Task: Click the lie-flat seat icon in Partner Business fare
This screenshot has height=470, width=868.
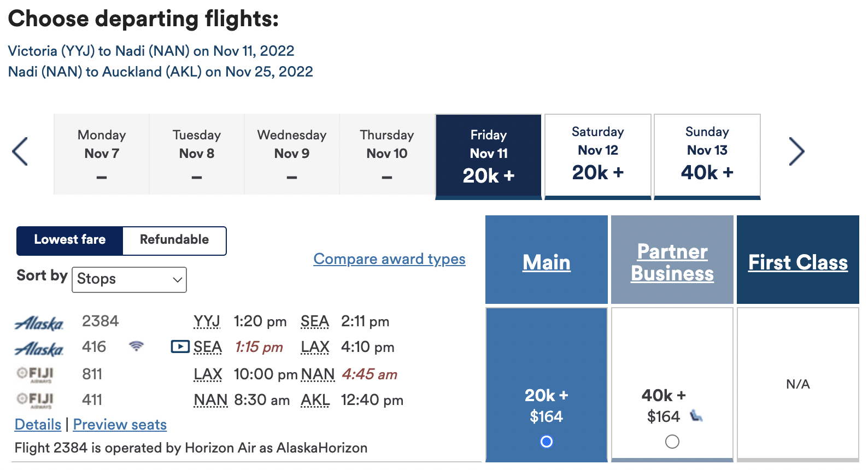Action: pyautogui.click(x=696, y=416)
